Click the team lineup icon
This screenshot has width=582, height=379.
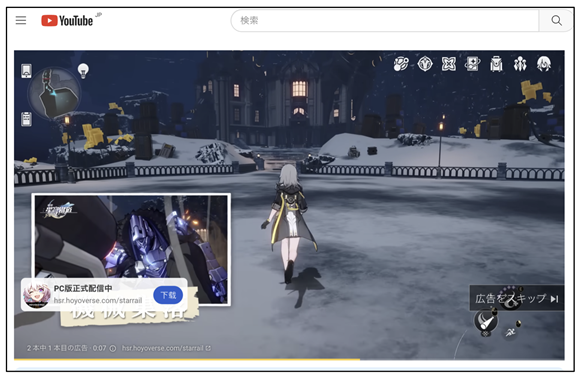point(520,64)
